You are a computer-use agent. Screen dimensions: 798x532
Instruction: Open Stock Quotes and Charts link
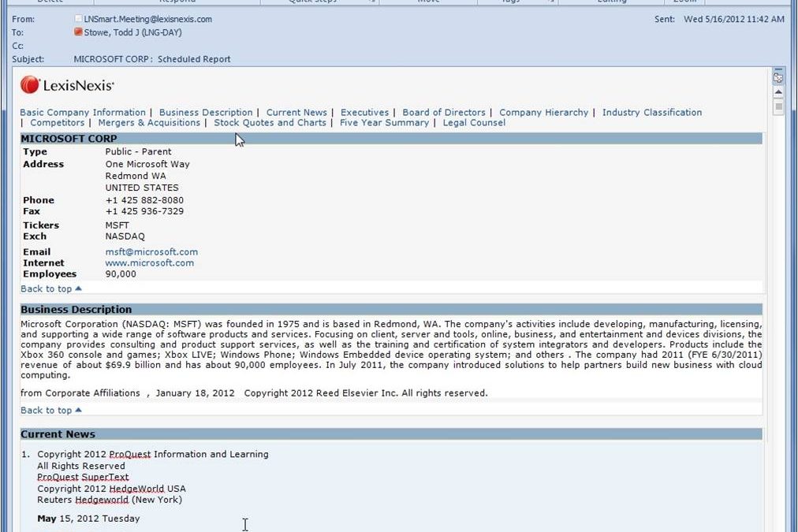pyautogui.click(x=270, y=123)
